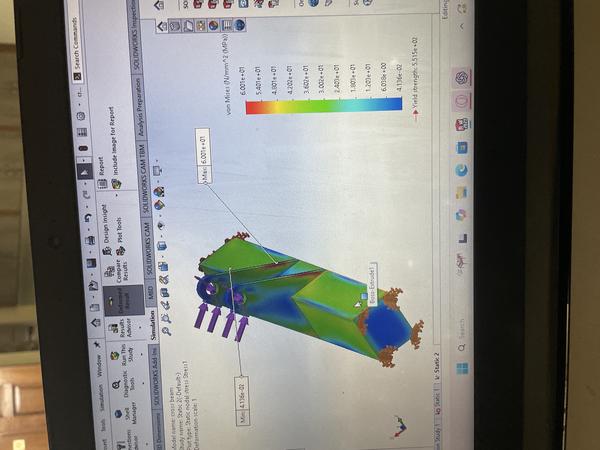Click the Undo arrow icon

88,218
